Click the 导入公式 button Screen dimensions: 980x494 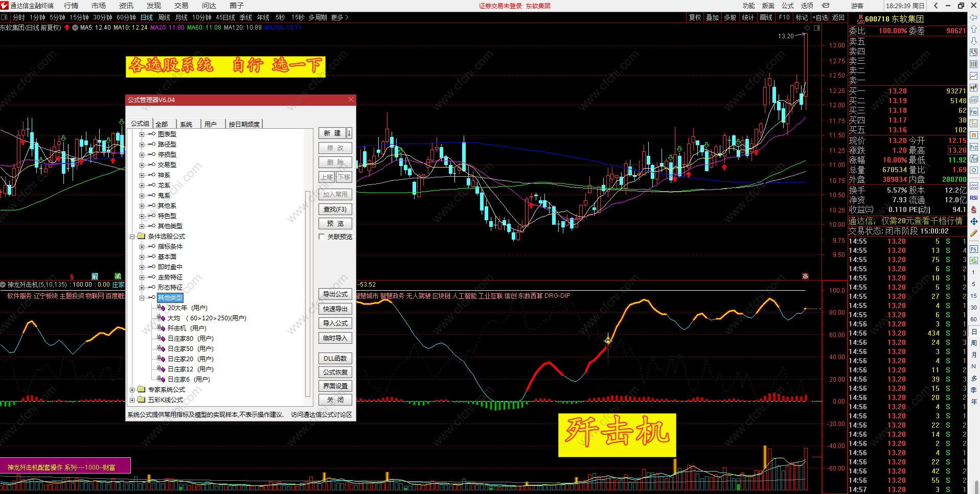(335, 323)
